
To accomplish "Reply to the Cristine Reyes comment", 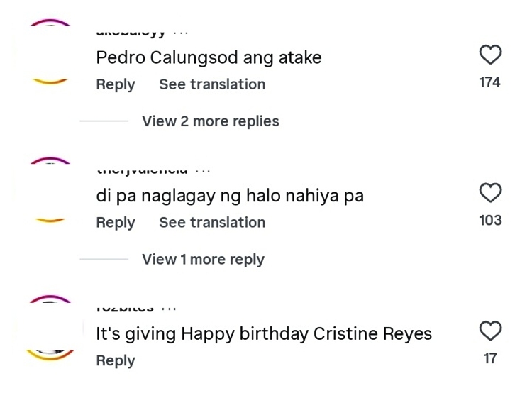I will (x=116, y=360).
